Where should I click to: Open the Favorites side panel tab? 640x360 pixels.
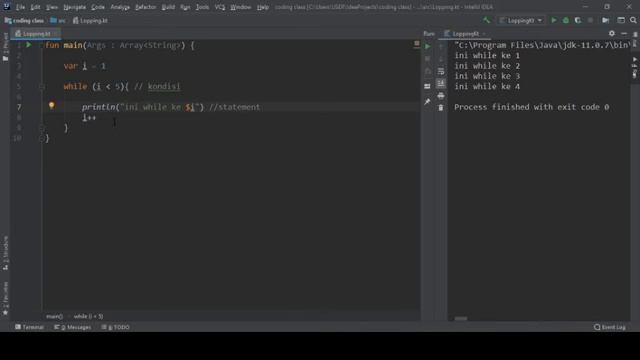pyautogui.click(x=5, y=299)
